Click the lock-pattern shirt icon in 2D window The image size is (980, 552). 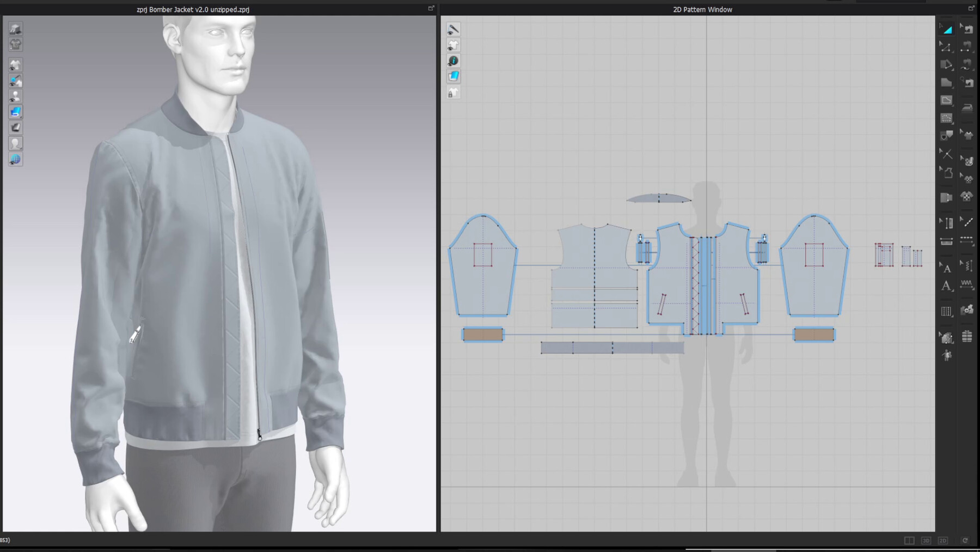coord(454,93)
